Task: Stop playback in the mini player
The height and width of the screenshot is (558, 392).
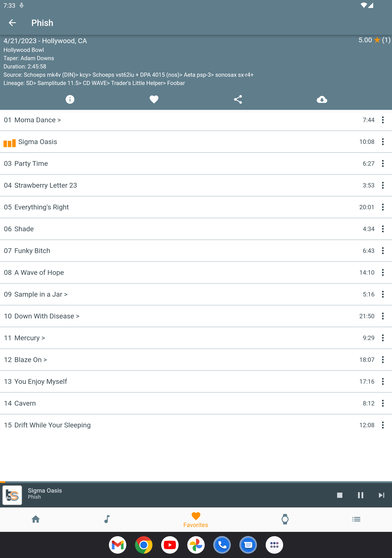Action: coord(340,495)
